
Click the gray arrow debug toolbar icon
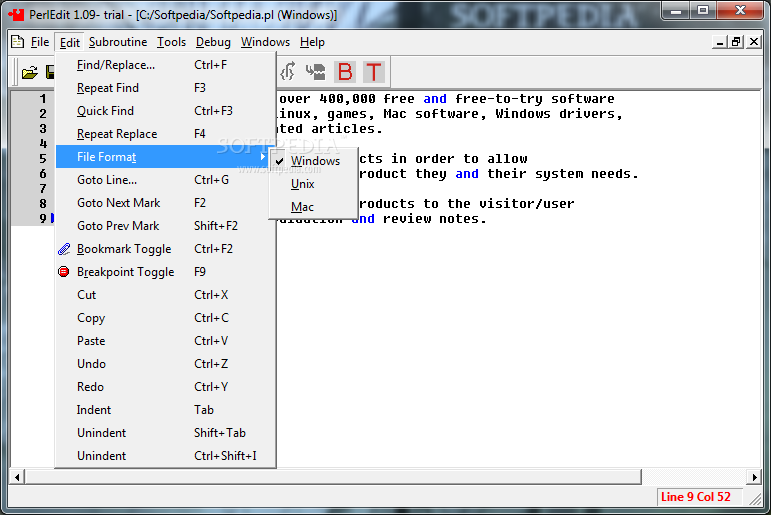[x=315, y=72]
